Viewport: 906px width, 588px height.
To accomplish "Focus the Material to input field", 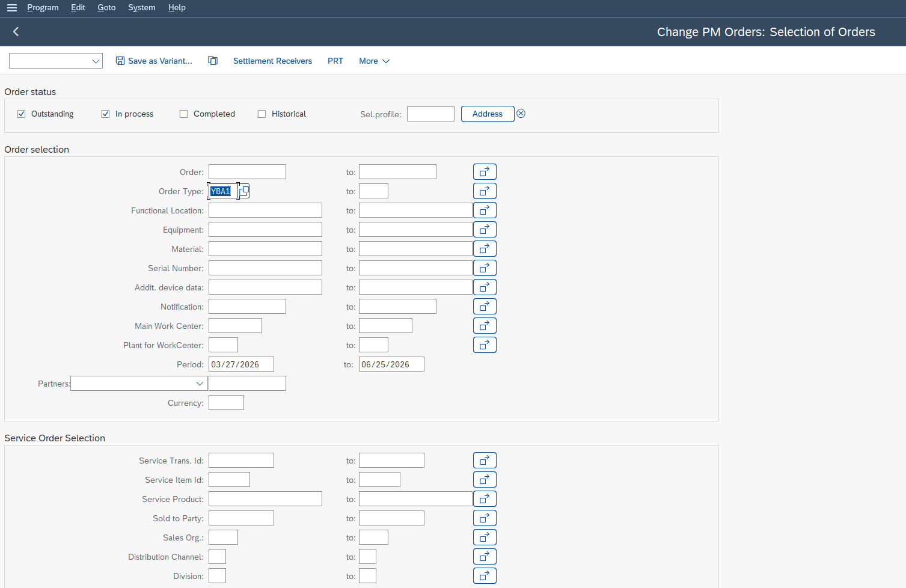I will click(x=415, y=249).
